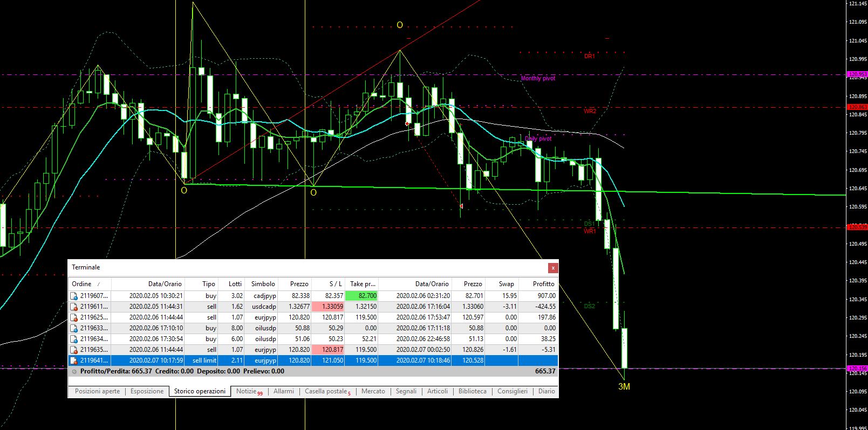Click the 120.528 closing price cell
The image size is (868, 430).
[468, 360]
